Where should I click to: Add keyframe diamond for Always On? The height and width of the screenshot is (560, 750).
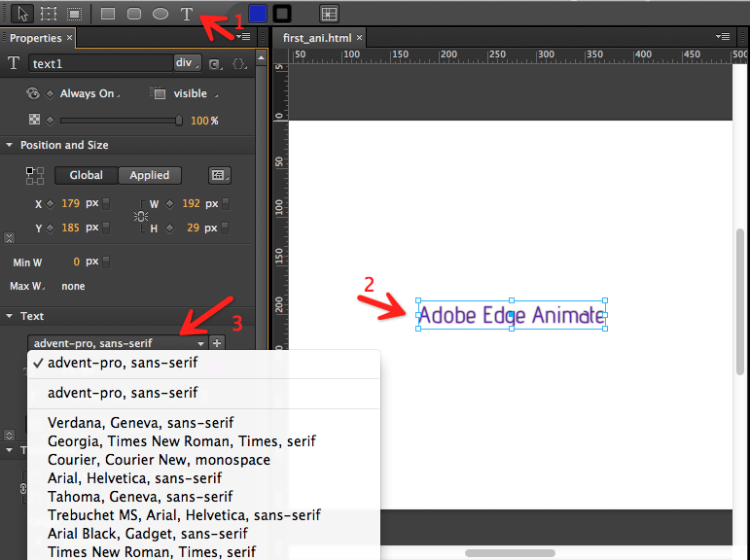pos(50,93)
